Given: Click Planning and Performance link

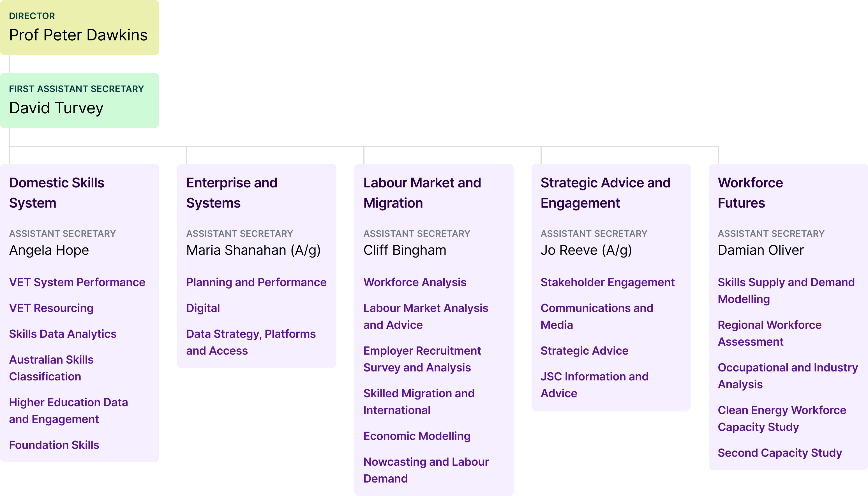Looking at the screenshot, I should tap(256, 282).
